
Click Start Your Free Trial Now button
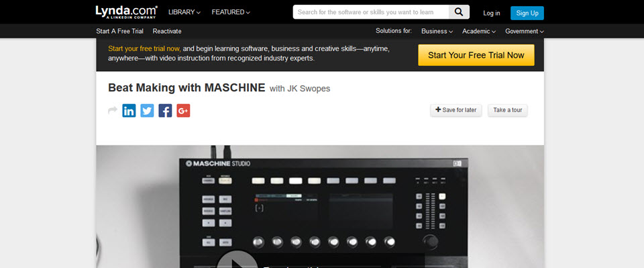point(476,55)
